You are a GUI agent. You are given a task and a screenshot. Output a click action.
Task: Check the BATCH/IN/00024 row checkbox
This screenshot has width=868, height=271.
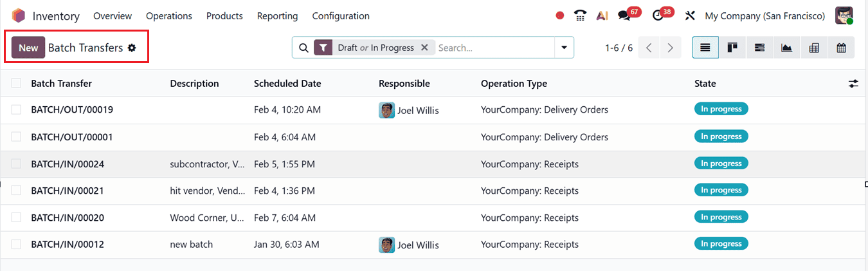click(x=16, y=164)
